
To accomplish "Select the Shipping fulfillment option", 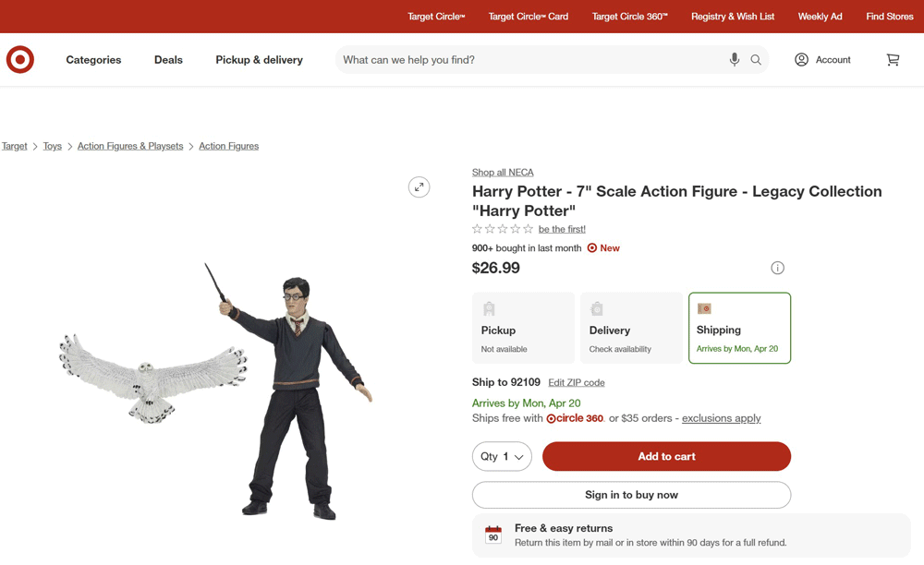I will pos(739,328).
